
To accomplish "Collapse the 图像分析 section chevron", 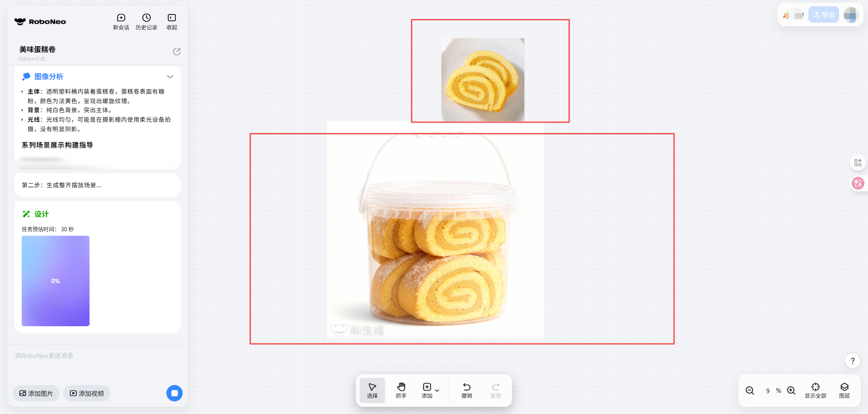I will tap(170, 76).
